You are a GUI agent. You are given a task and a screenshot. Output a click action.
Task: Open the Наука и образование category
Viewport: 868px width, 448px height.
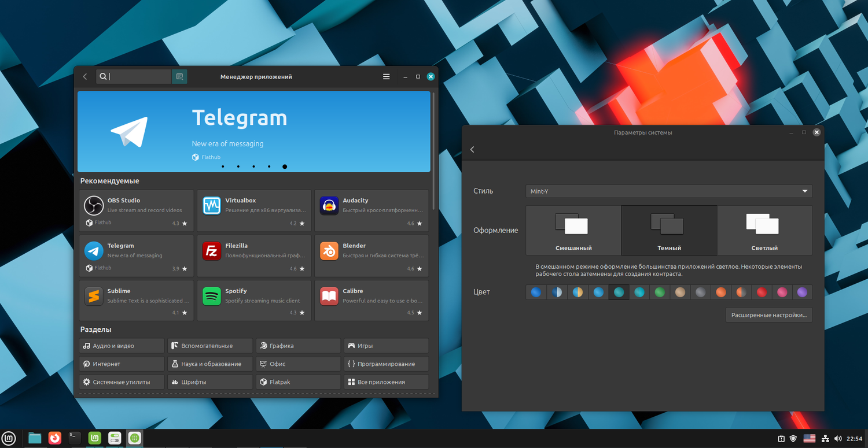click(x=210, y=364)
